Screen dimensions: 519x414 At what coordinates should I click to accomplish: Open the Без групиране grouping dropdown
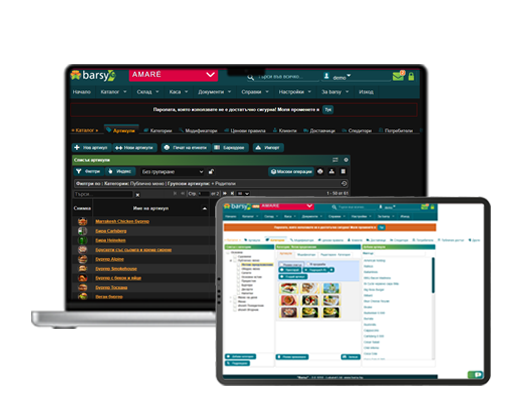pos(172,172)
